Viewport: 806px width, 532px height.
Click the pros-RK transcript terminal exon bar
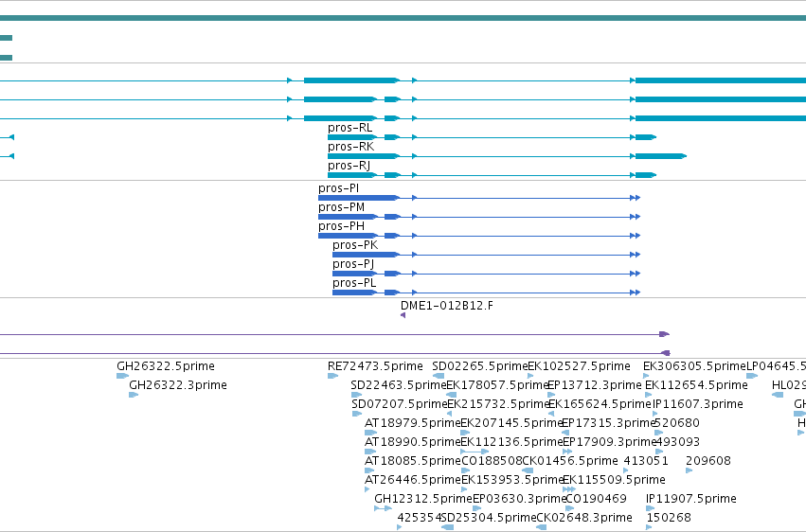click(660, 156)
